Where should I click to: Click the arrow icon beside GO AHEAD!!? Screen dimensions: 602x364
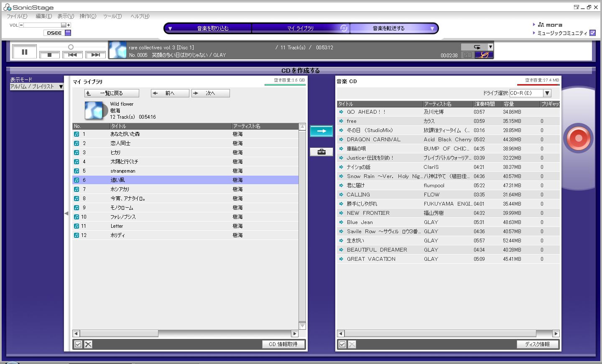341,112
